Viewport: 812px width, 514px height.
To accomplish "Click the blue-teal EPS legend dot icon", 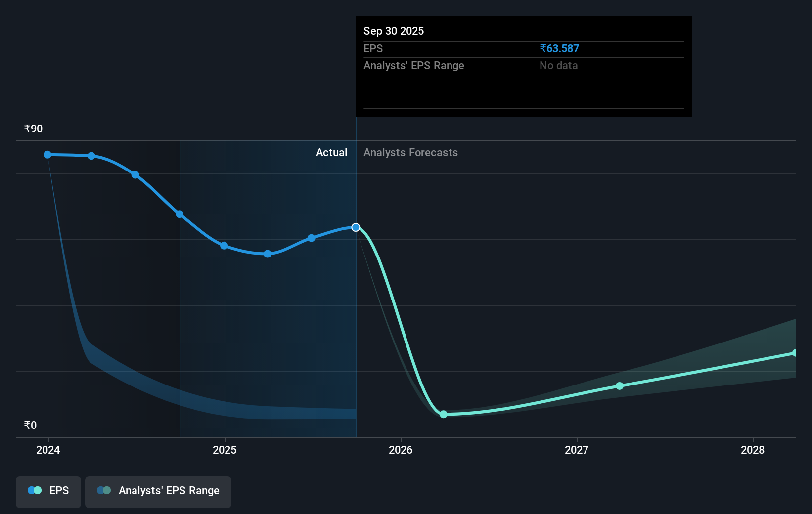I will [x=35, y=490].
